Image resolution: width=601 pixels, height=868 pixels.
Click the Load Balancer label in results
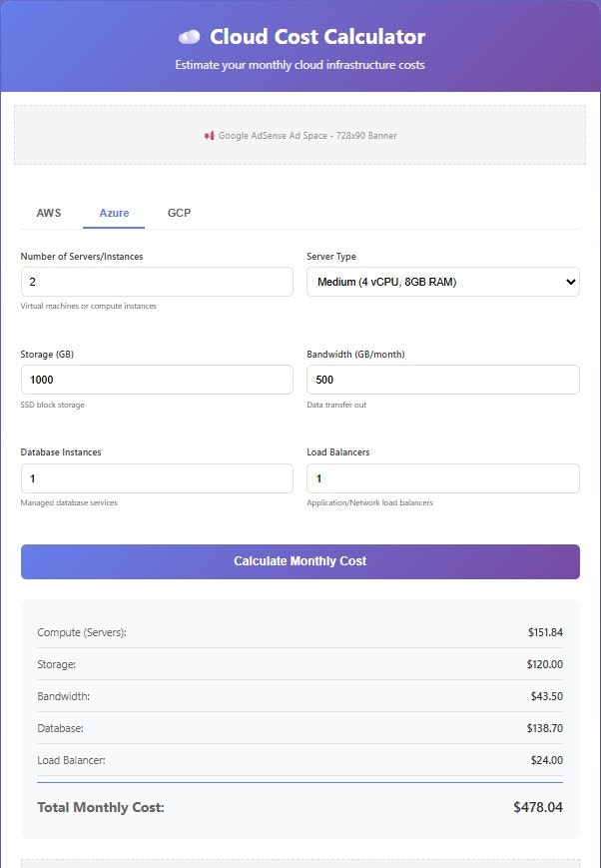(72, 760)
